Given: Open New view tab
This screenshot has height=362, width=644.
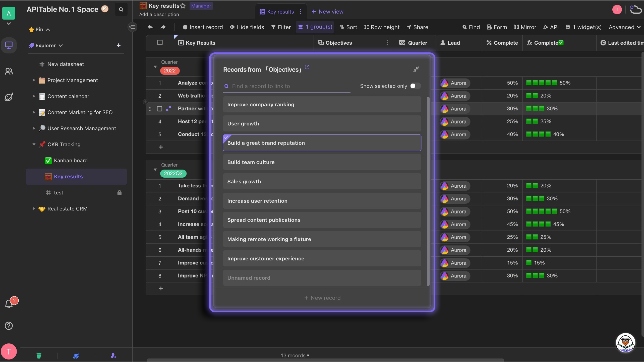Looking at the screenshot, I should click(327, 12).
